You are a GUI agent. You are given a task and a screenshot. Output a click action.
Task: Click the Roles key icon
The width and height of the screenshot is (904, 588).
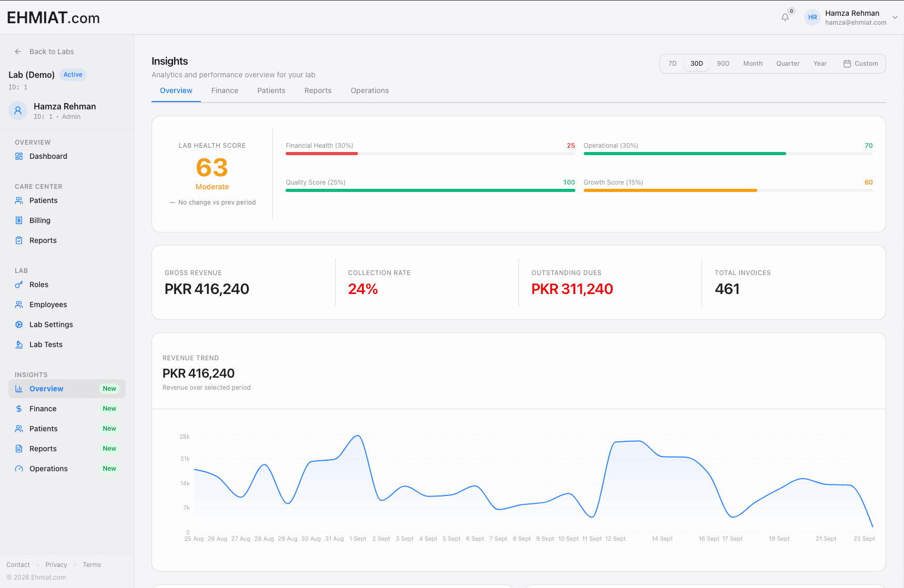[19, 285]
